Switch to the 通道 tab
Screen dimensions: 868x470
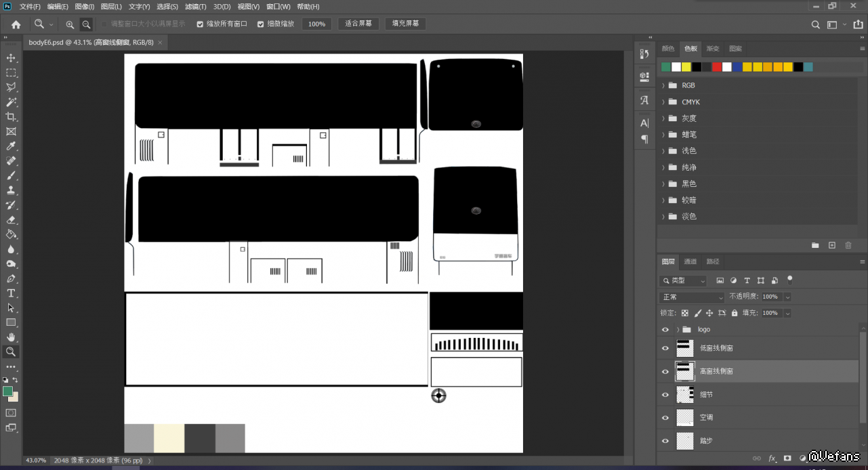pos(690,261)
